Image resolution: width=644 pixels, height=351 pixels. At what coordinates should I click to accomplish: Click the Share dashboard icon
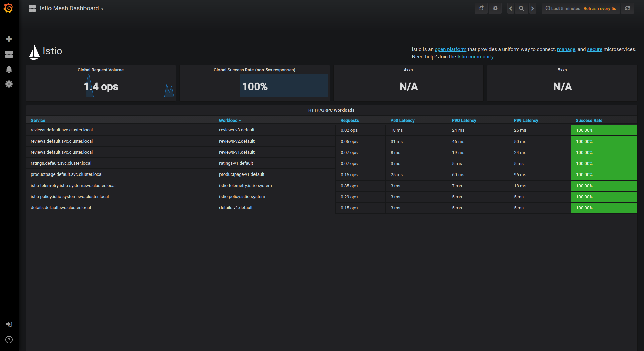click(481, 8)
